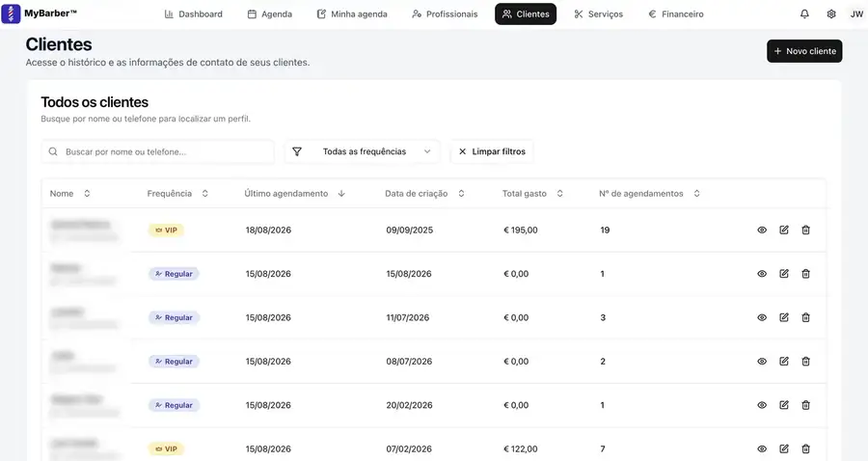Edit client created 20/02/2026

click(784, 404)
